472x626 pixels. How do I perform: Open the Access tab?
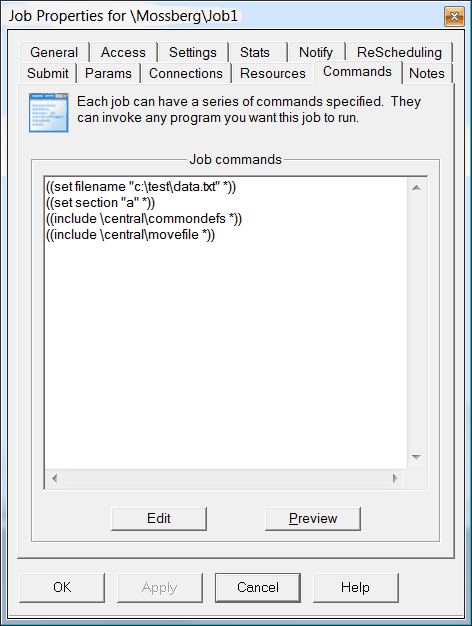[123, 52]
